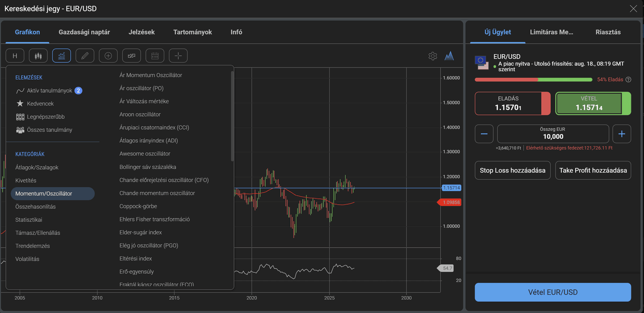Decrease amount with minus button
The height and width of the screenshot is (313, 644).
pyautogui.click(x=484, y=134)
